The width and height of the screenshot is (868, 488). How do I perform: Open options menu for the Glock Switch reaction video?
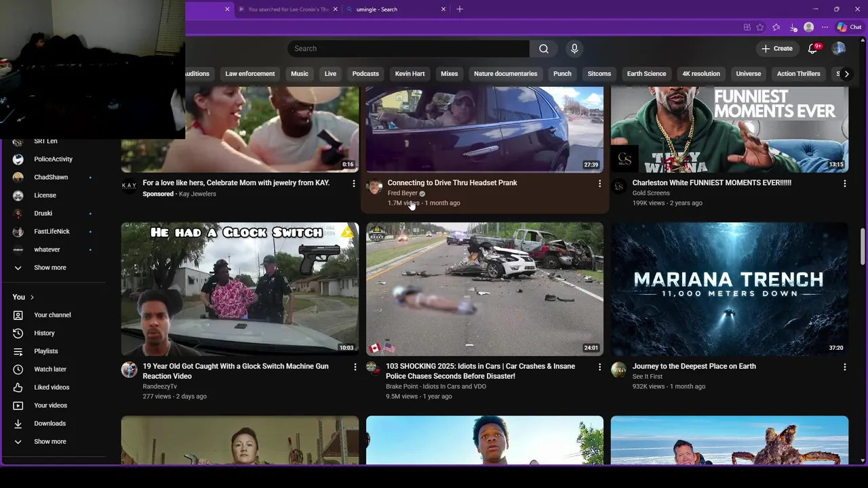[354, 367]
